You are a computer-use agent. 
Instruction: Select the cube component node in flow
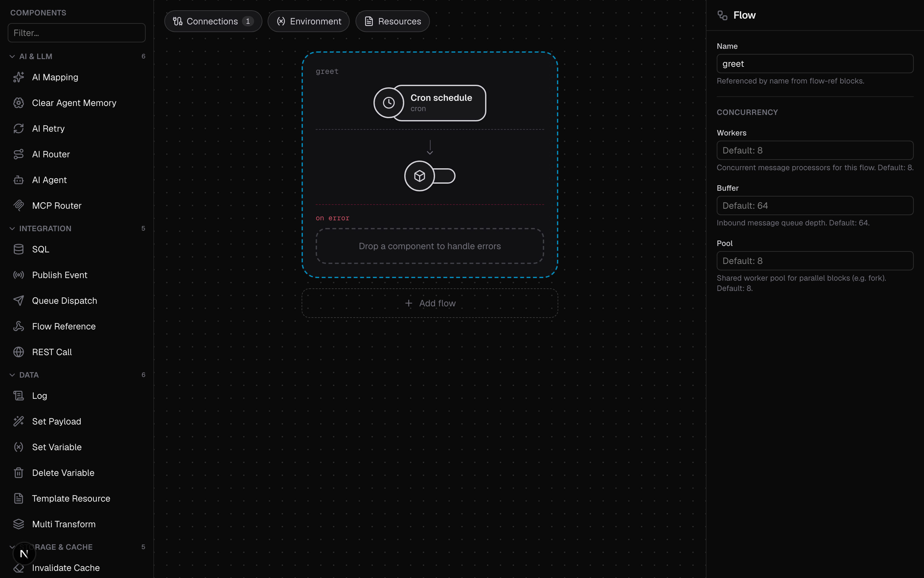[x=430, y=176]
